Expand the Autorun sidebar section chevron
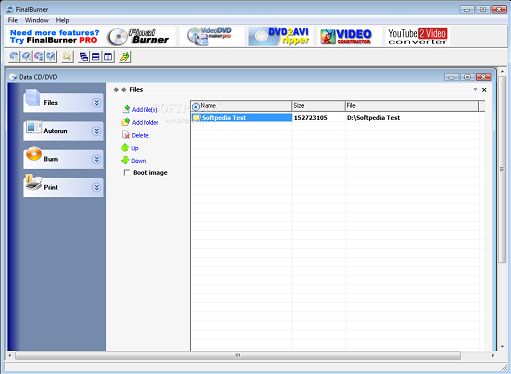Viewport: 511px width, 374px height. [x=96, y=131]
